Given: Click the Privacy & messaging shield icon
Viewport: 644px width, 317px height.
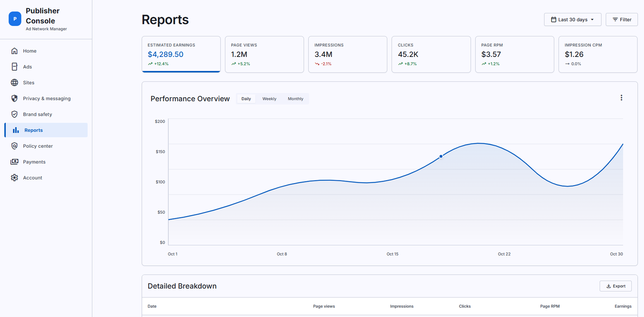Looking at the screenshot, I should pos(14,99).
